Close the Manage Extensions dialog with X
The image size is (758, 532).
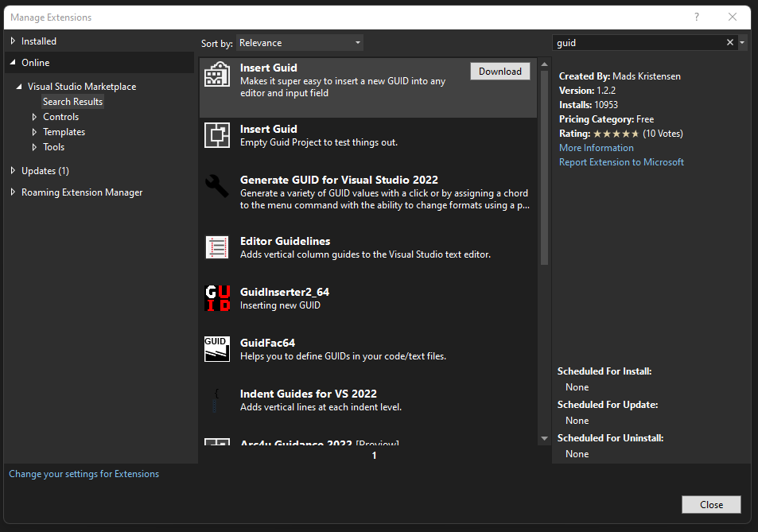point(733,17)
